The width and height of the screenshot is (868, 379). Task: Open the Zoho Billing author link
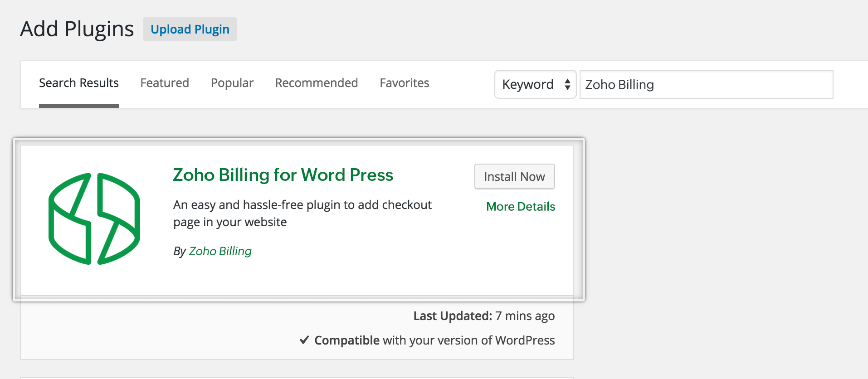click(220, 251)
